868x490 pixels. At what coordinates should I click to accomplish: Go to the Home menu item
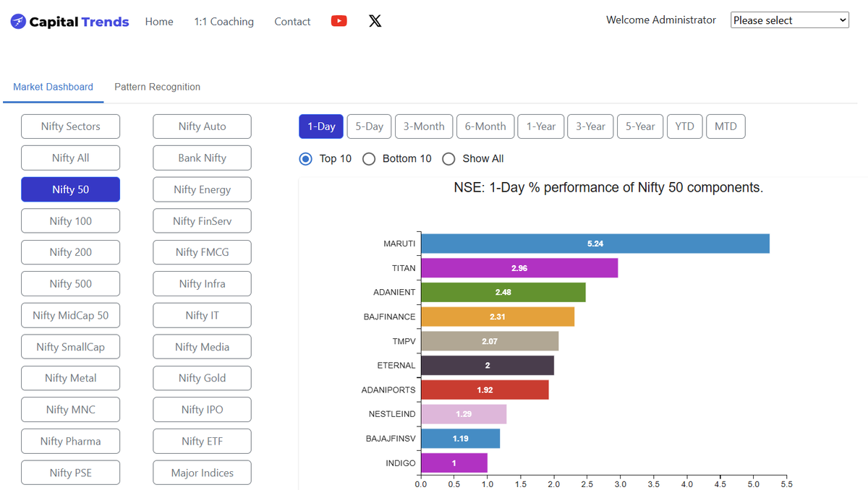pyautogui.click(x=159, y=22)
